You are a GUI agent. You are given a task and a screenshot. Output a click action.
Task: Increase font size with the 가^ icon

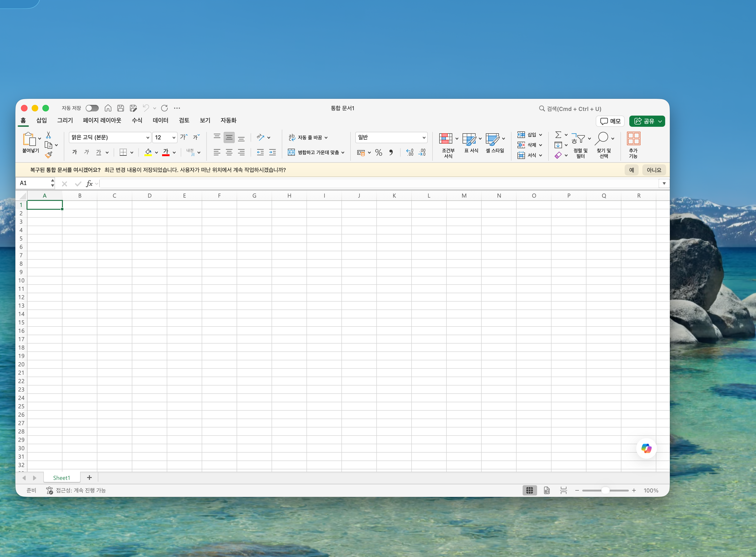(184, 137)
